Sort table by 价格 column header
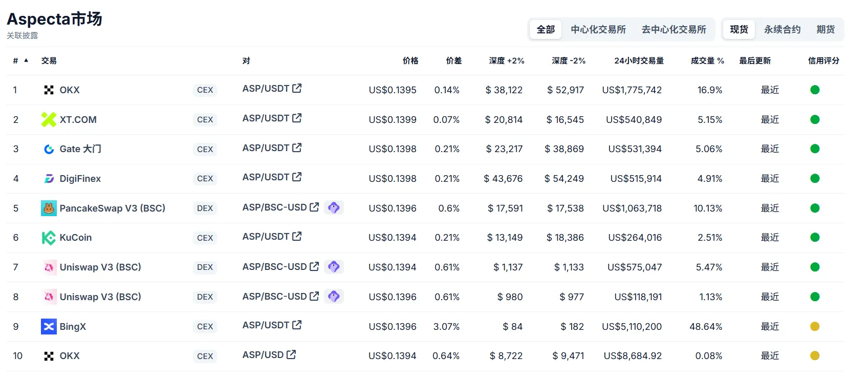The height and width of the screenshot is (378, 868). coord(410,61)
